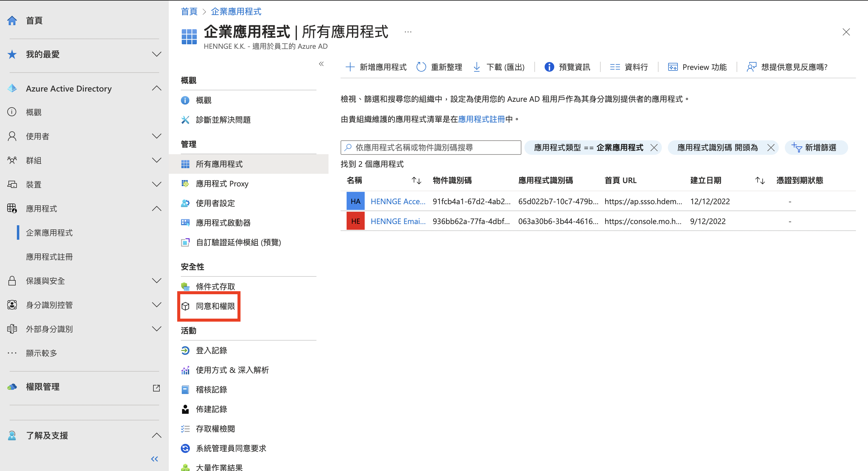Click the Azure Active Directory diamond icon
The image size is (868, 471).
[x=12, y=88]
